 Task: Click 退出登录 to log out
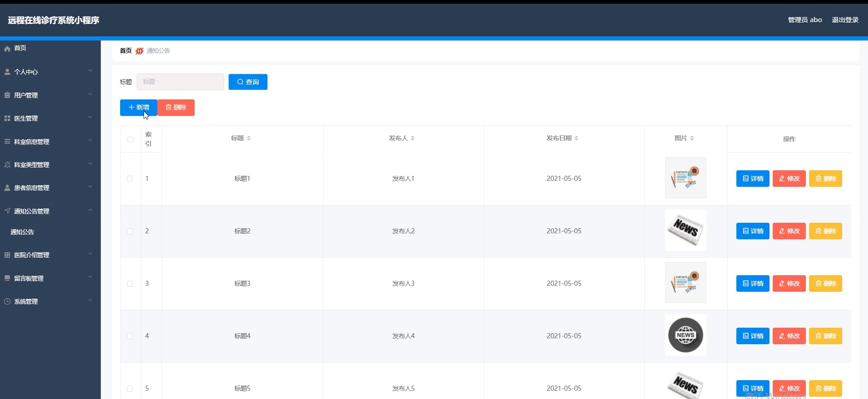845,20
